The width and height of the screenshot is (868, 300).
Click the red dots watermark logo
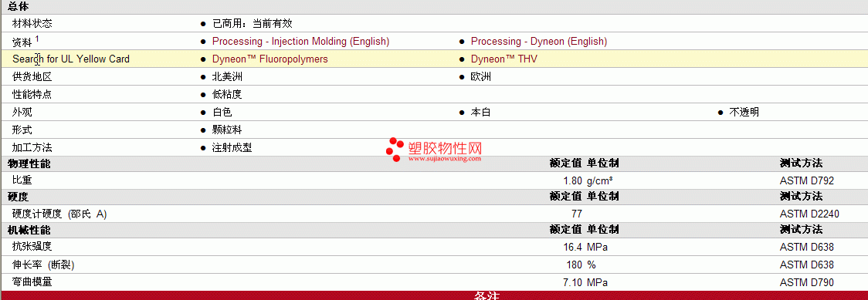pyautogui.click(x=395, y=149)
